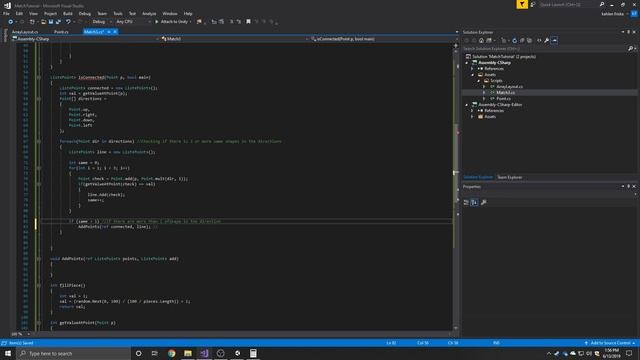The height and width of the screenshot is (360, 640).
Task: Switch to the ArrayLayout.cs editor tab
Action: [x=25, y=32]
